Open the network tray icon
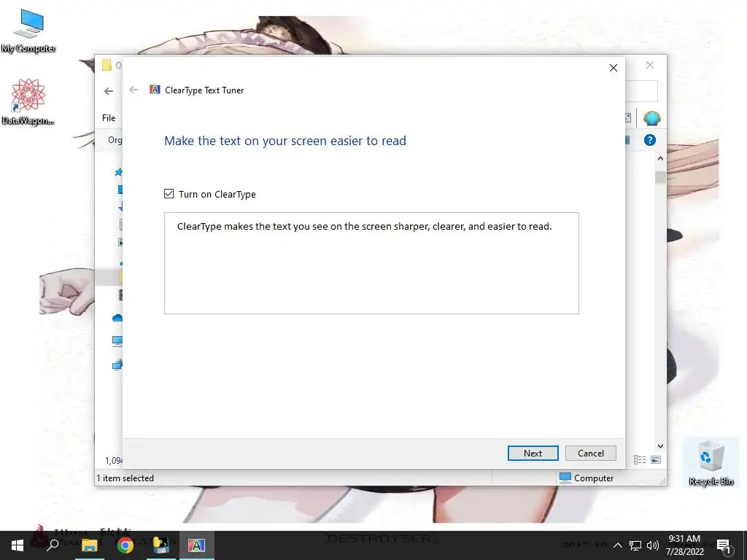This screenshot has width=747, height=560. pyautogui.click(x=635, y=545)
